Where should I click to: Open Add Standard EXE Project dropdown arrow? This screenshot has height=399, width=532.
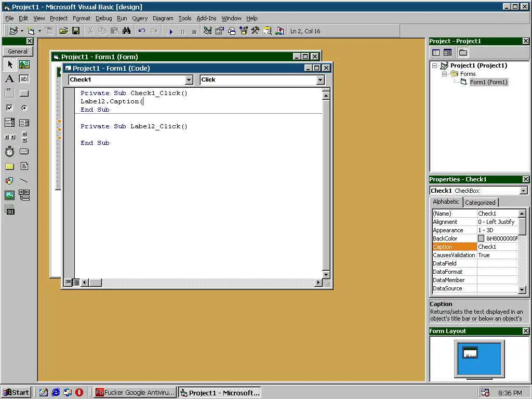tap(22, 31)
